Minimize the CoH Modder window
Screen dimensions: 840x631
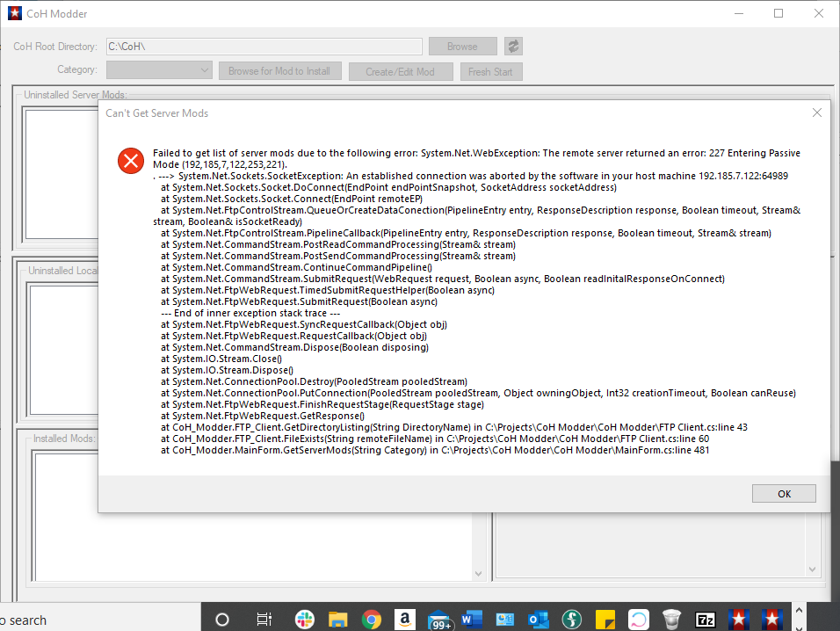739,13
